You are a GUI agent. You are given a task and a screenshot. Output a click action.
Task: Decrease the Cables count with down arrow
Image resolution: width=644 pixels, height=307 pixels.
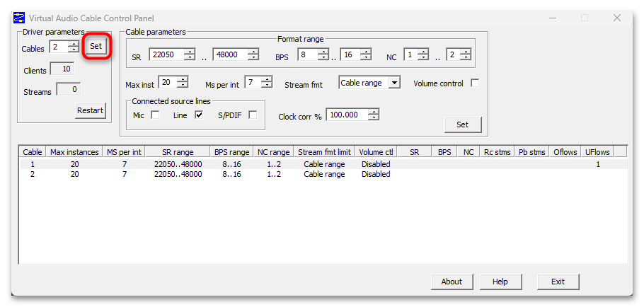pyautogui.click(x=74, y=50)
